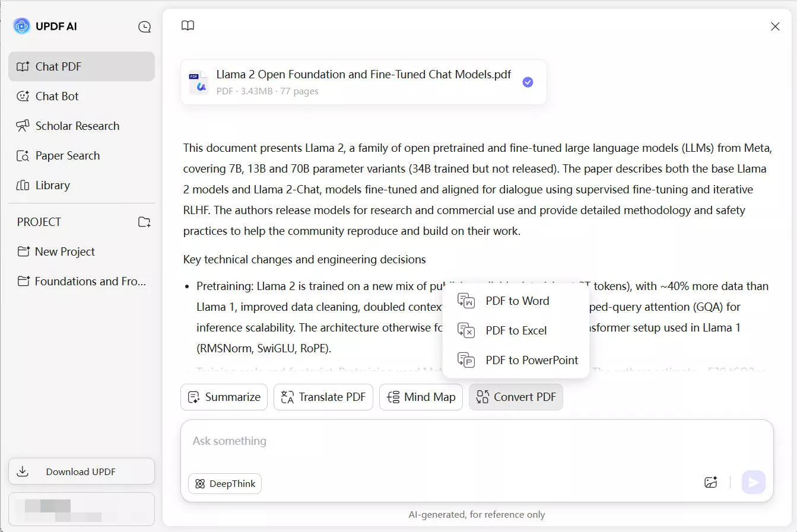
Task: Select the Library icon in the sidebar
Action: 22,185
